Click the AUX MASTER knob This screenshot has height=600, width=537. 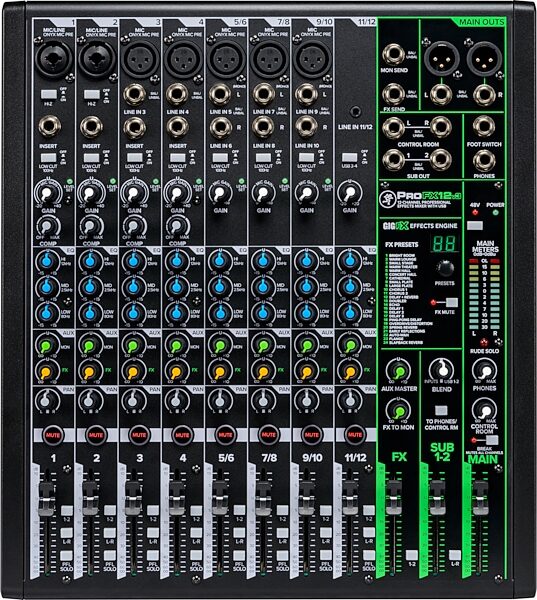[399, 371]
